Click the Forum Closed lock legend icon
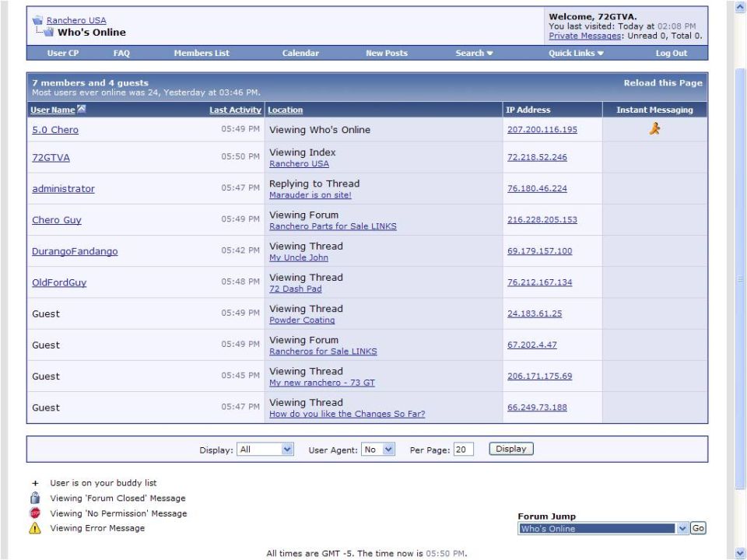Image resolution: width=747 pixels, height=560 pixels. 35,498
